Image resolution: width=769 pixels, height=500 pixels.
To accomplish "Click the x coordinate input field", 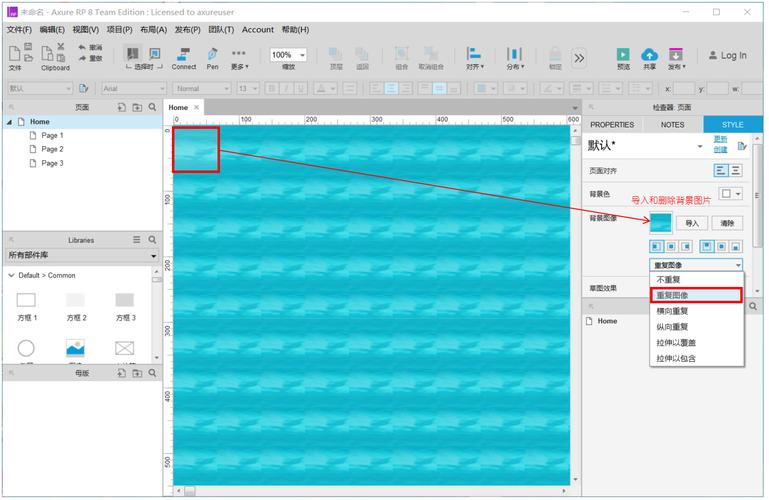I will point(684,89).
